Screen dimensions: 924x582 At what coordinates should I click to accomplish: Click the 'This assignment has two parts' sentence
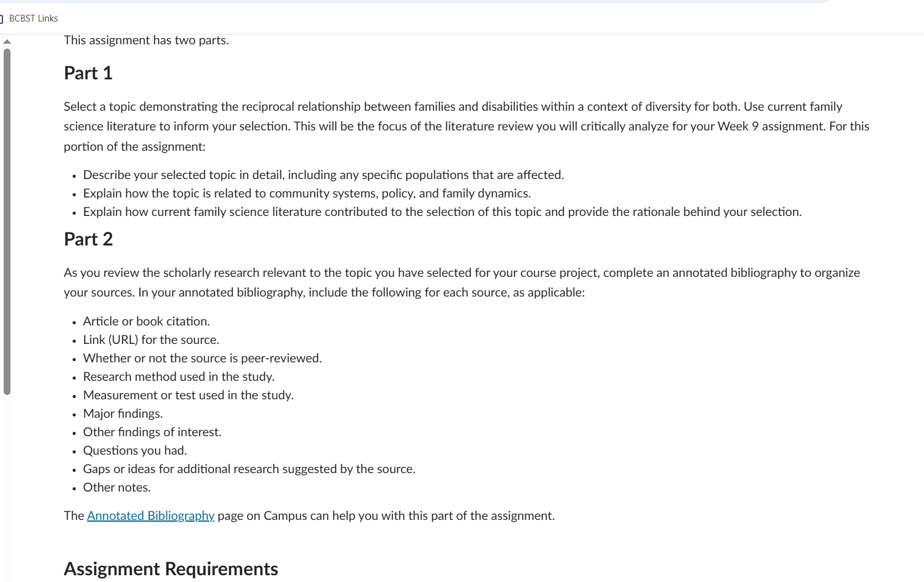click(146, 40)
